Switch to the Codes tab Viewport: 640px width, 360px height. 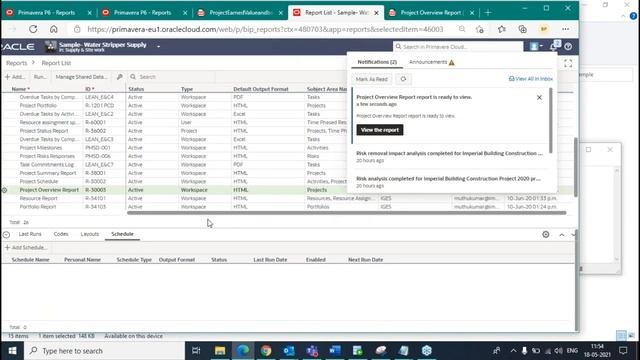[x=61, y=234]
